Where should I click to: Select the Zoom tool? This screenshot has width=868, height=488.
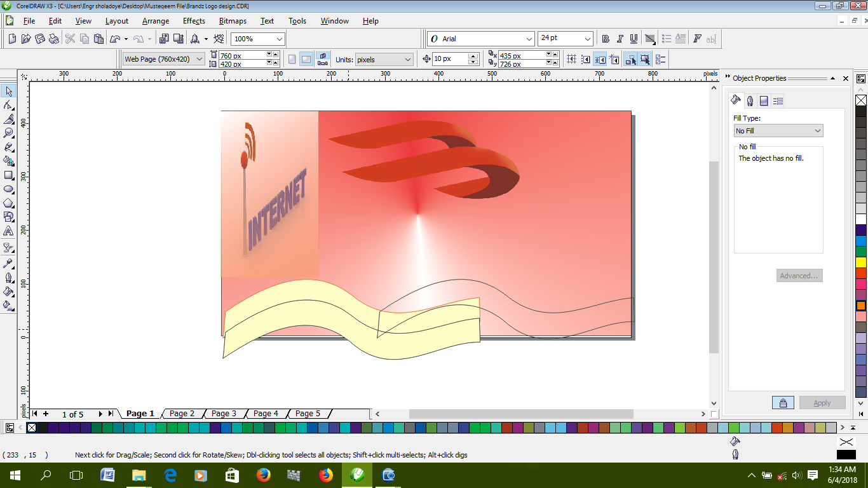(9, 132)
